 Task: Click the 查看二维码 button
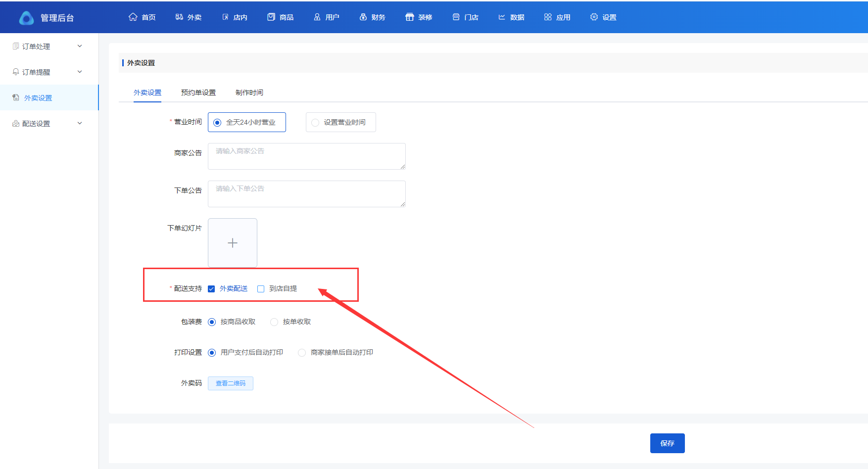(231, 383)
